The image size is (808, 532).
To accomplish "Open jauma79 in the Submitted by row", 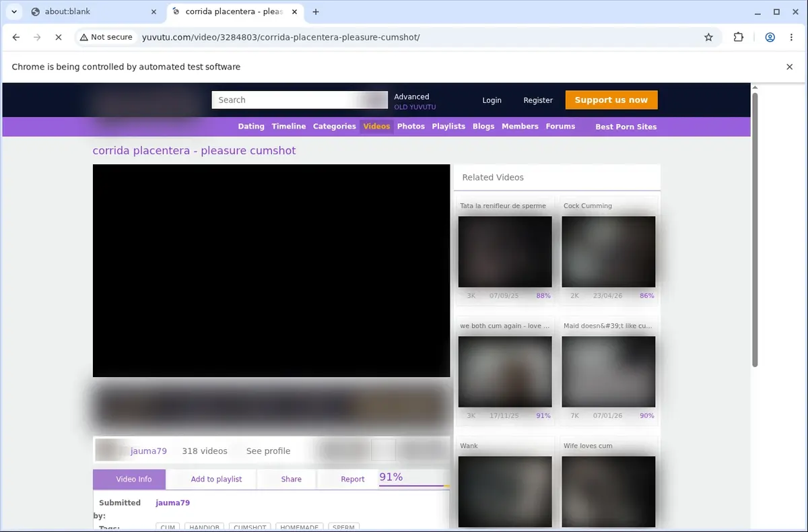I will pyautogui.click(x=172, y=503).
